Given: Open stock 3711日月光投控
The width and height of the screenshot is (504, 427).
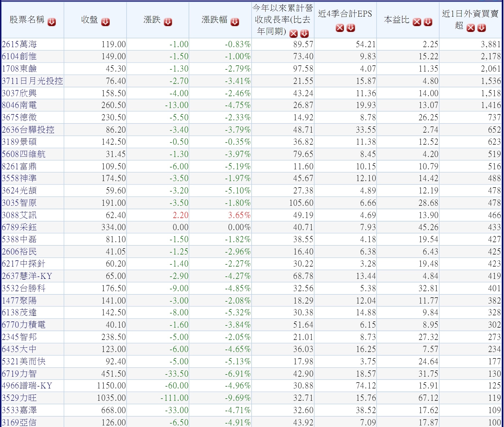Looking at the screenshot, I should pos(32,81).
